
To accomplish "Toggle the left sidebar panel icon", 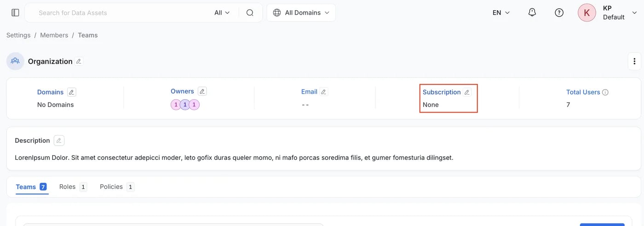I will 15,13.
